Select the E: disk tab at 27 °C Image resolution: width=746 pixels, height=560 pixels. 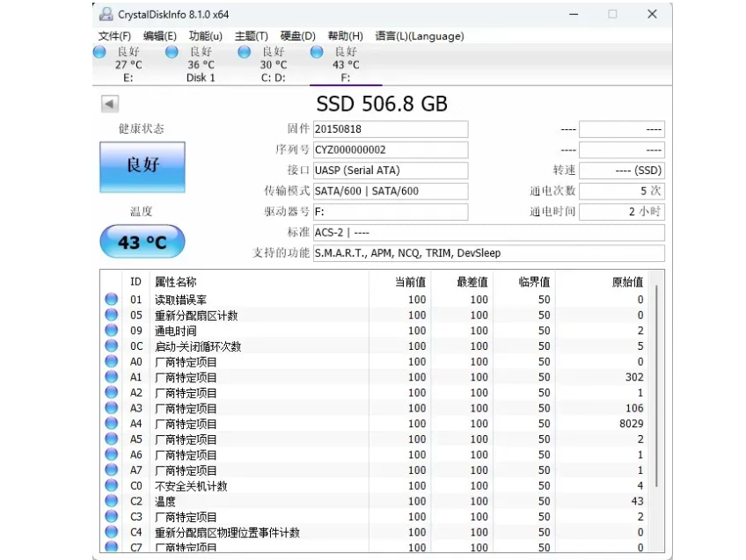click(128, 65)
